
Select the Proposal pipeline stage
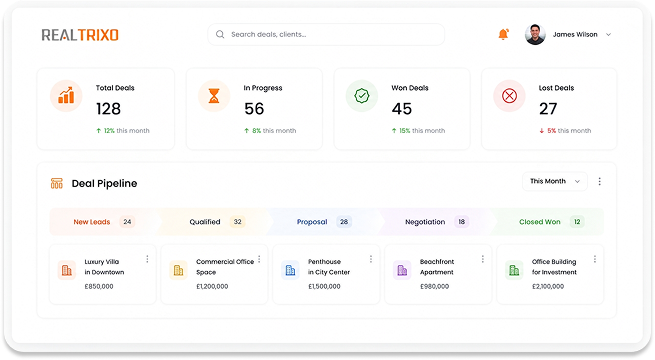pos(326,222)
